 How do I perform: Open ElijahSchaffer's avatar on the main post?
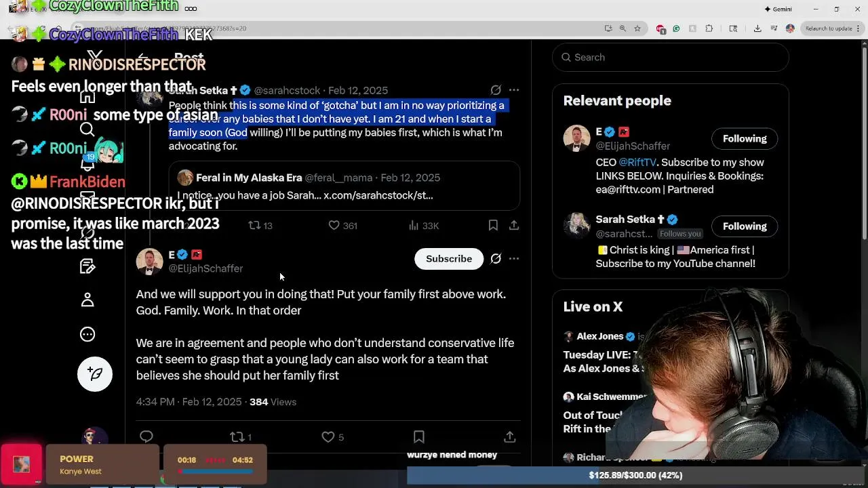(149, 262)
